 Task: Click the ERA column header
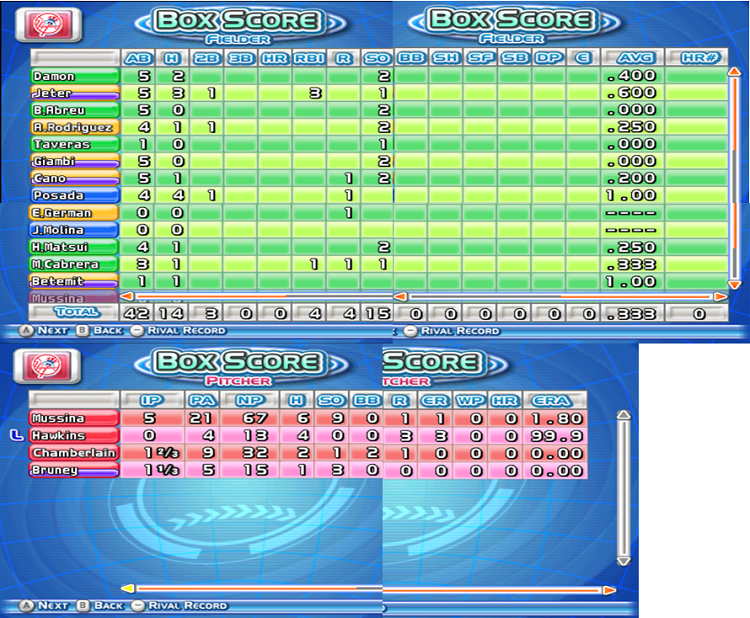(555, 400)
